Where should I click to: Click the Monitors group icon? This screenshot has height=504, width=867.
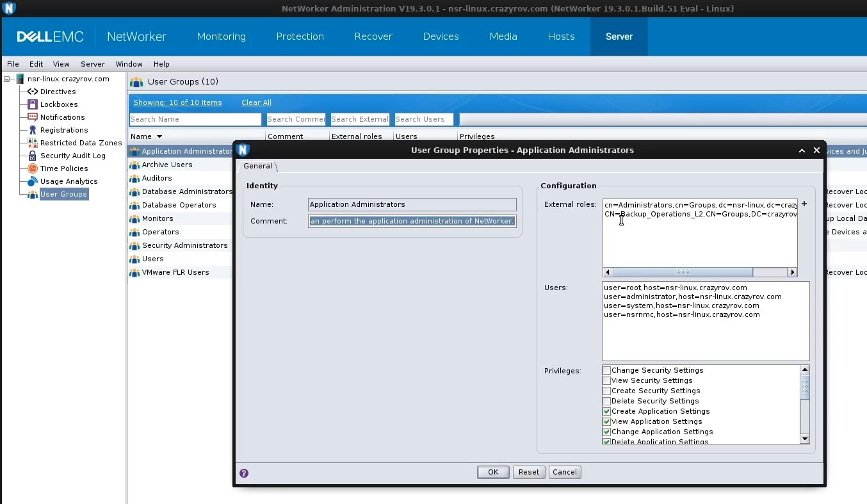134,219
